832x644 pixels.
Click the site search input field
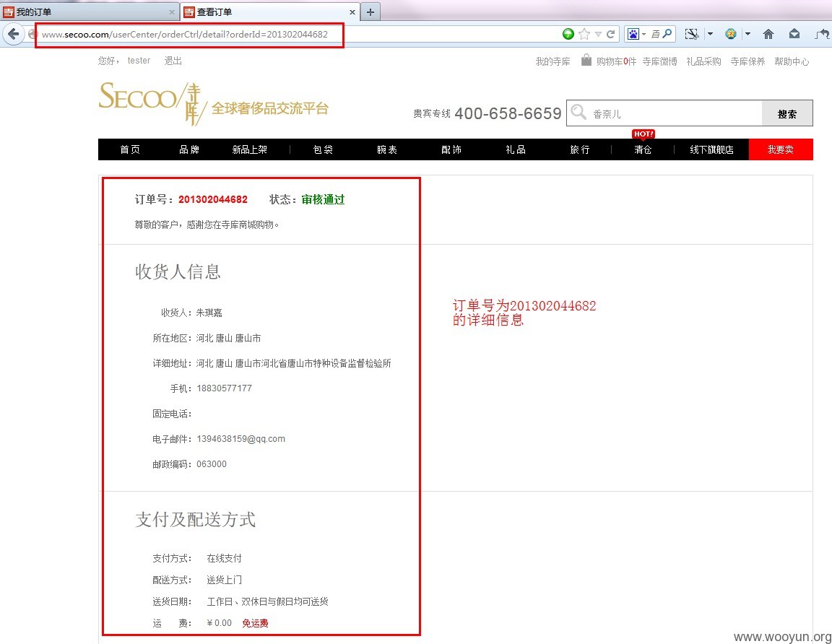[x=675, y=113]
